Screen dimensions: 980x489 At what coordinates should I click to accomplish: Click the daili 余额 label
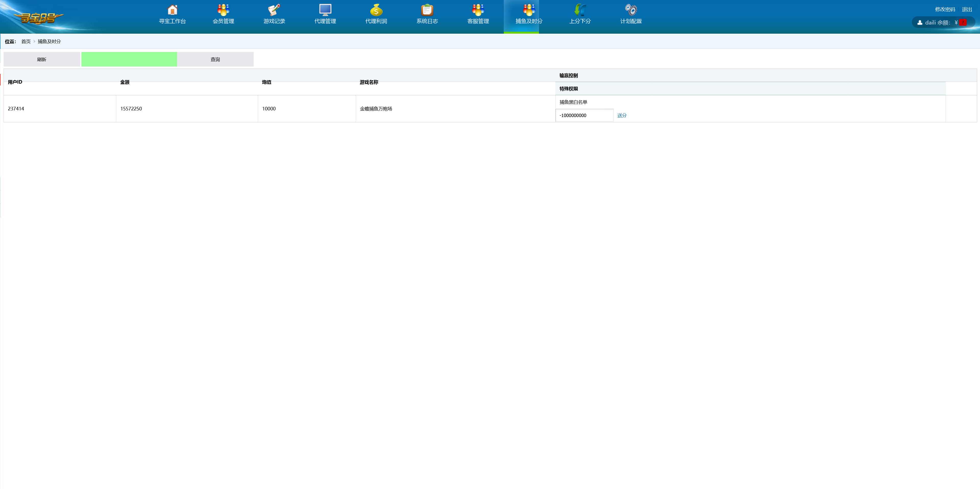tap(938, 22)
